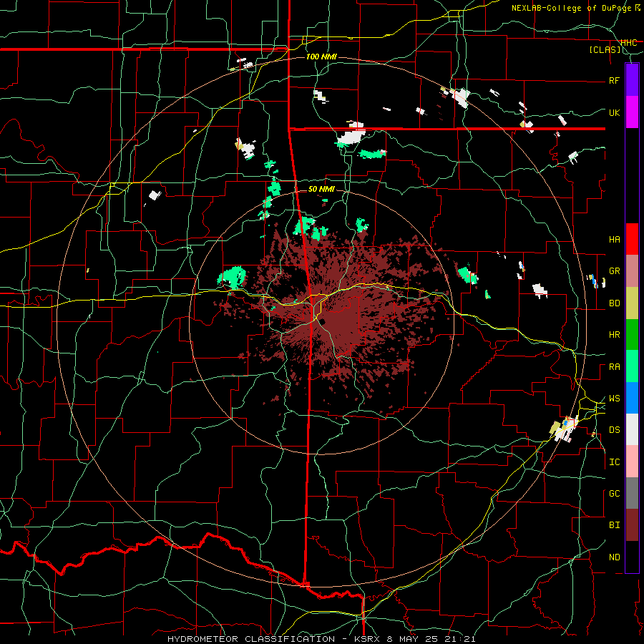Pick the dark green HR heavy rain swatch
The height and width of the screenshot is (644, 644).
point(632,335)
